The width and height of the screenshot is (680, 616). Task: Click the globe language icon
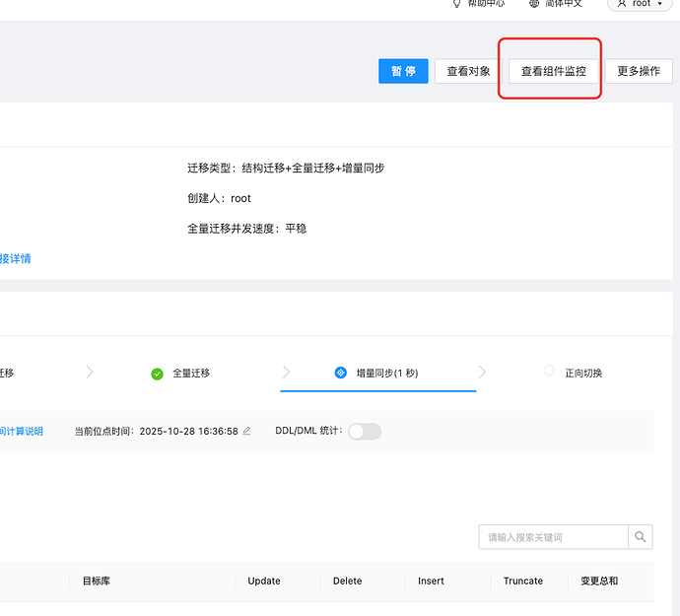click(x=534, y=4)
